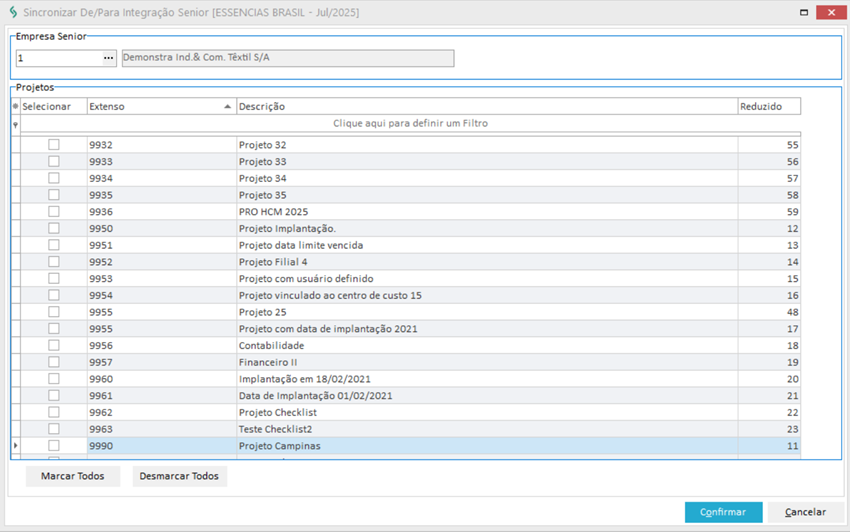850x532 pixels.
Task: Sort by the Descrição column header
Action: point(487,106)
